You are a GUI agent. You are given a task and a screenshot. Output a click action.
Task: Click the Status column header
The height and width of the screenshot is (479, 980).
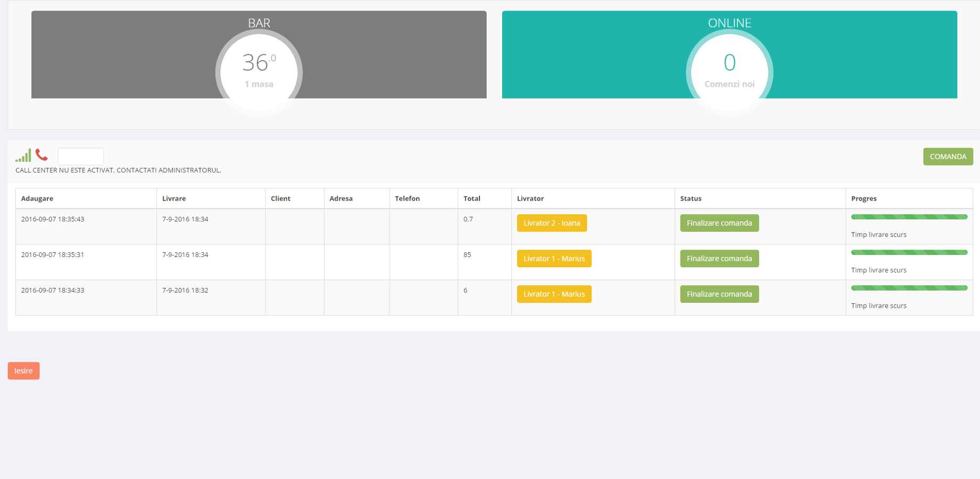pyautogui.click(x=691, y=199)
